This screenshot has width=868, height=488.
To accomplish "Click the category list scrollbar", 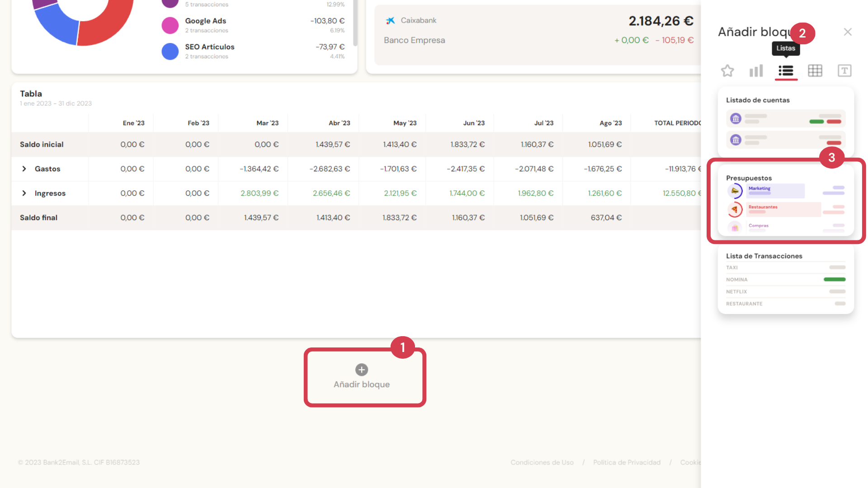I will [x=355, y=23].
